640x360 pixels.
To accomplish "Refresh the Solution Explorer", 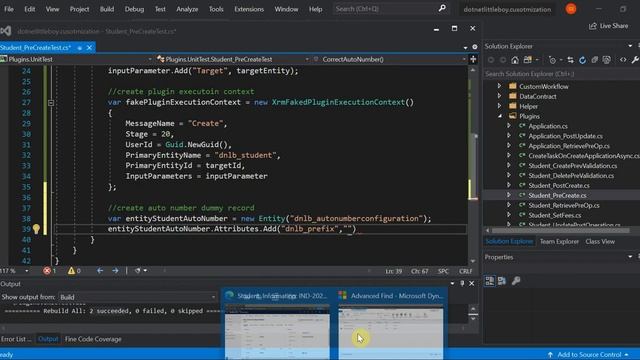I will tap(582, 60).
